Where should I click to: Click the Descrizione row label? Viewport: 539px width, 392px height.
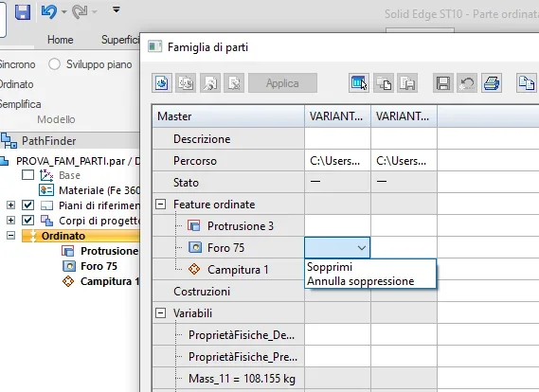202,139
